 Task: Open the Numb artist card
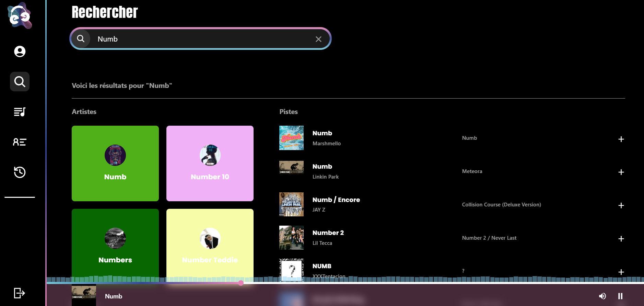pos(115,163)
